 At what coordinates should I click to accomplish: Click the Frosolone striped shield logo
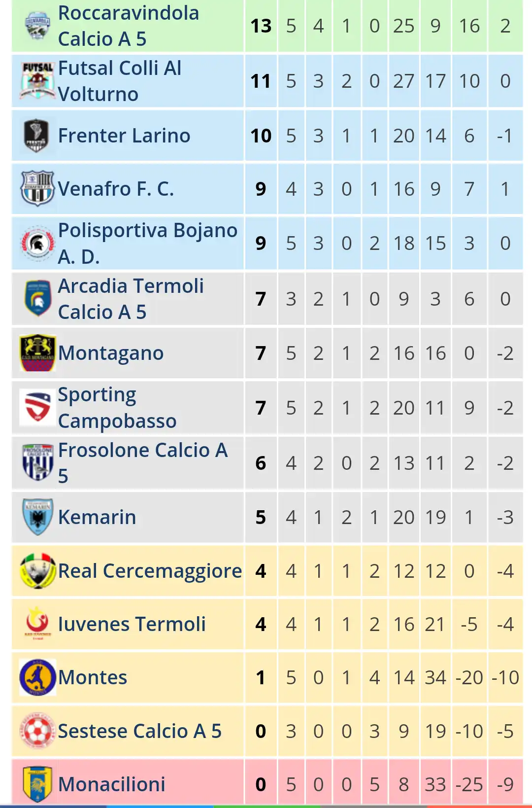pos(38,462)
